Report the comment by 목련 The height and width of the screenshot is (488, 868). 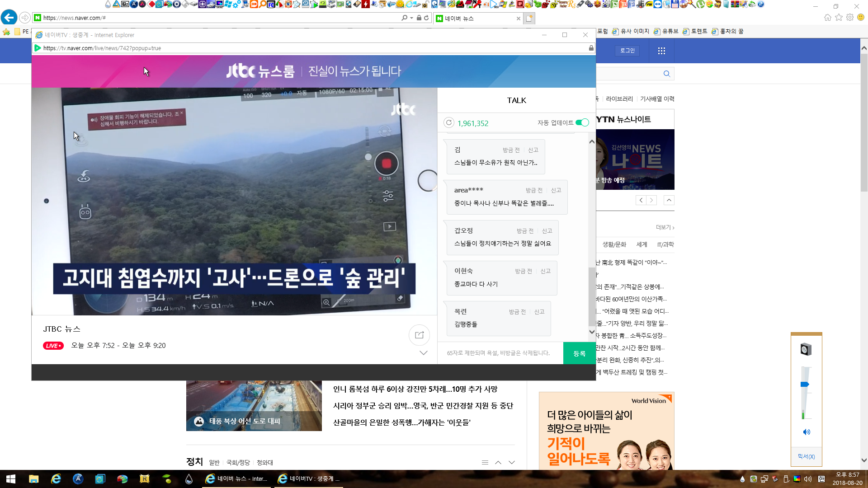tap(539, 312)
